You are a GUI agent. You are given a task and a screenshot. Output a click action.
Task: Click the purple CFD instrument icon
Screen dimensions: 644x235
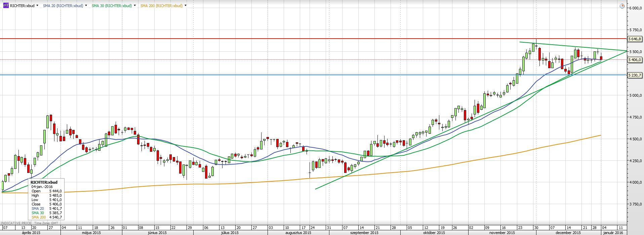pyautogui.click(x=6, y=6)
